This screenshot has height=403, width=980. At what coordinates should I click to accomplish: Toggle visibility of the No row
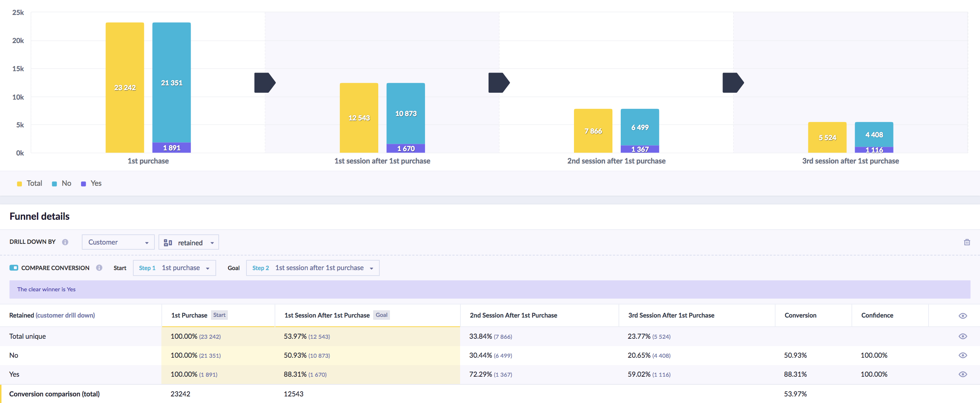click(962, 355)
